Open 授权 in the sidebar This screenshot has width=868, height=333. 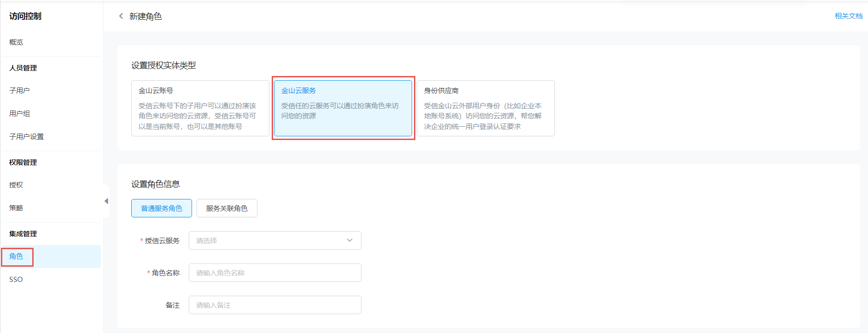pyautogui.click(x=16, y=185)
